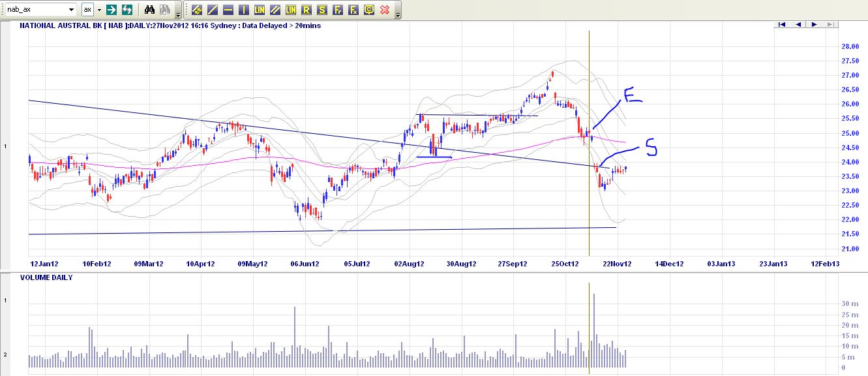Image resolution: width=868 pixels, height=376 pixels.
Task: Step chart forward one period
Action: pyautogui.click(x=814, y=25)
